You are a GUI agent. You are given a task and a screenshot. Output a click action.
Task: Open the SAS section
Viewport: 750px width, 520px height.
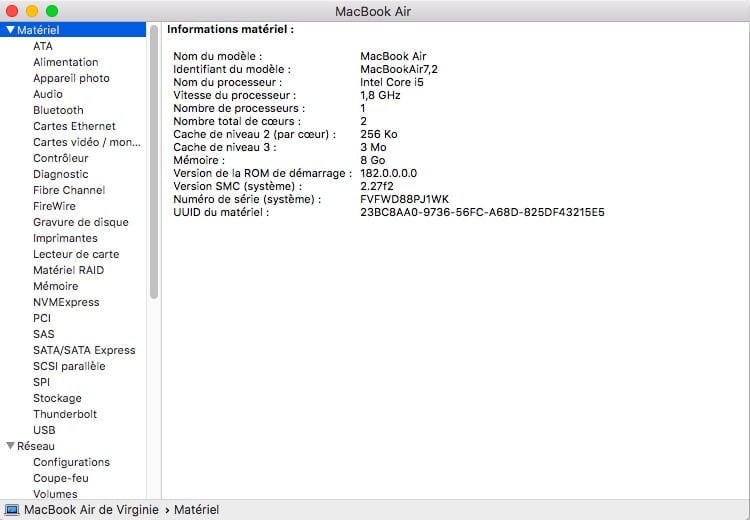(44, 334)
